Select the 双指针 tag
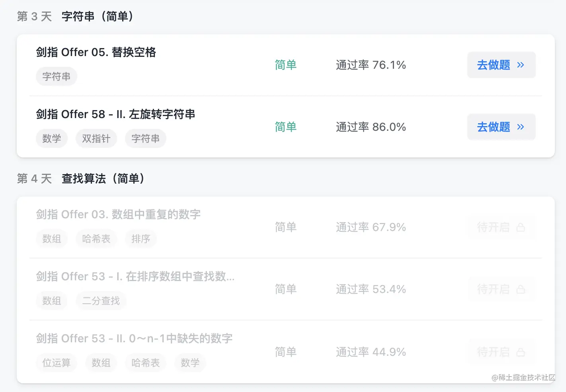 (x=96, y=138)
